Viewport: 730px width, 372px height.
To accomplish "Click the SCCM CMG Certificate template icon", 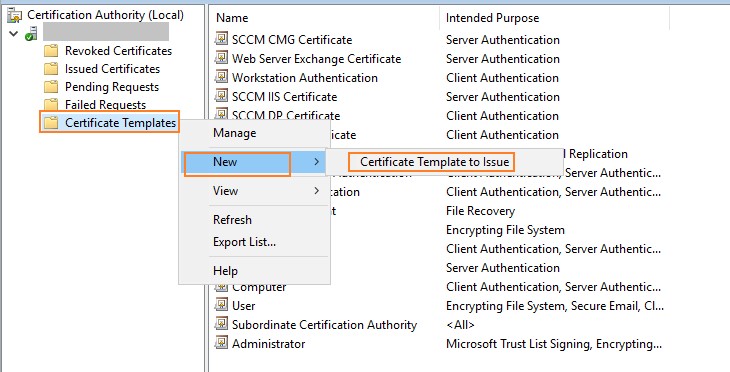I will [x=221, y=39].
